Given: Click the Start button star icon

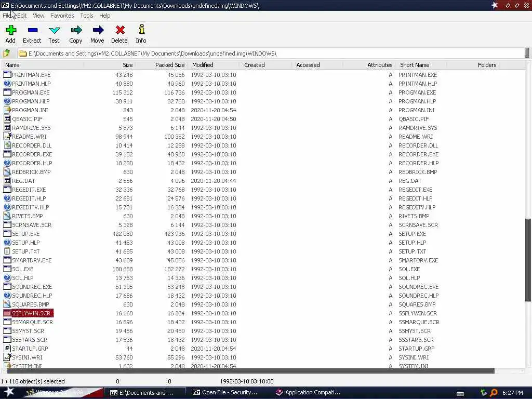Looking at the screenshot, I should pyautogui.click(x=9, y=392).
